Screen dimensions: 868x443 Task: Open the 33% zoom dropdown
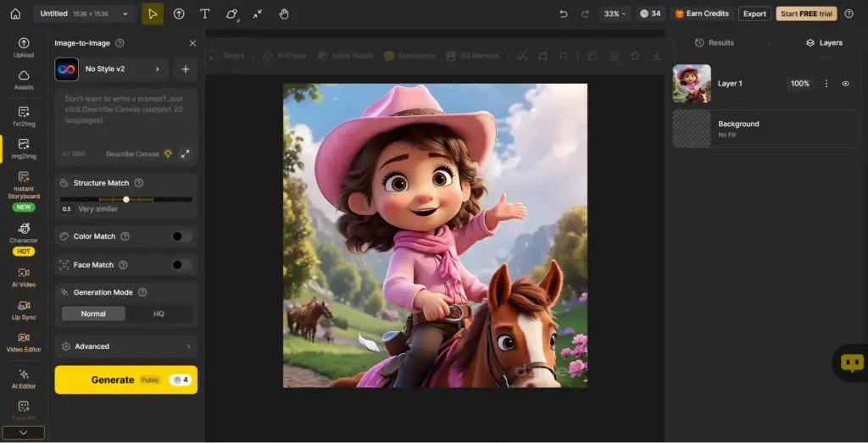click(614, 14)
